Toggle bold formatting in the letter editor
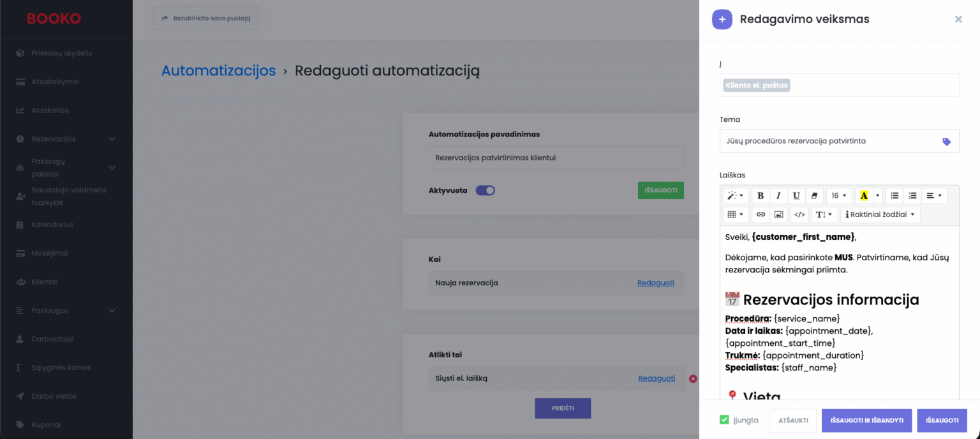This screenshot has width=980, height=439. (761, 195)
